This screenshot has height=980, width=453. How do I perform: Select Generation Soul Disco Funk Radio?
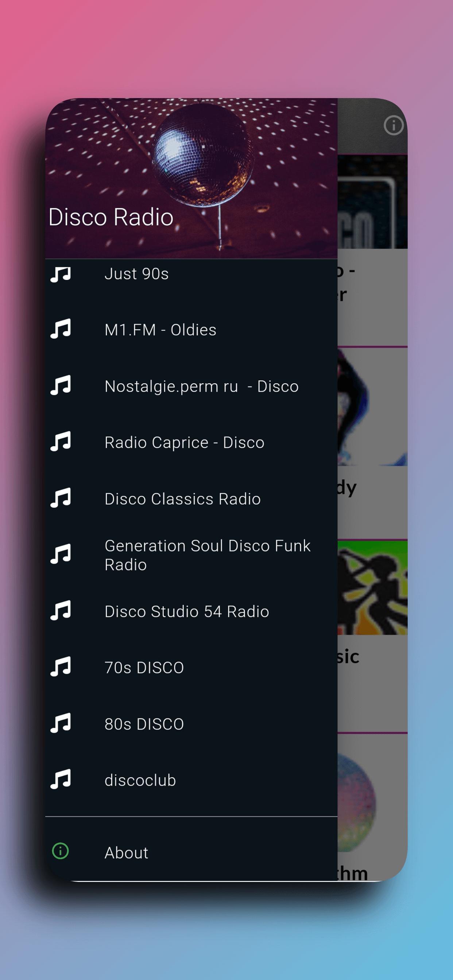click(x=191, y=555)
